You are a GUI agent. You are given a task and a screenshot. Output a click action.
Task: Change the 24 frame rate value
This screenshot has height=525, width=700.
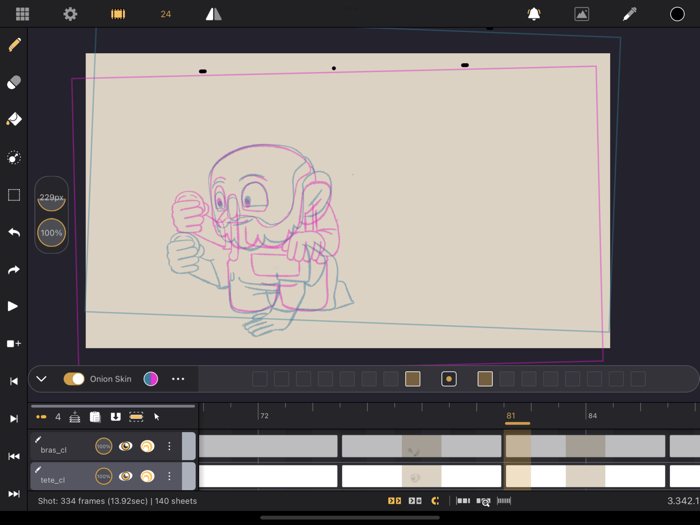click(166, 14)
